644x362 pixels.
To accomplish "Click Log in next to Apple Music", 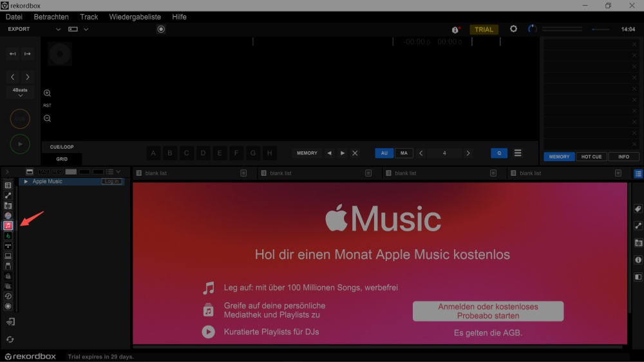I will (x=111, y=181).
